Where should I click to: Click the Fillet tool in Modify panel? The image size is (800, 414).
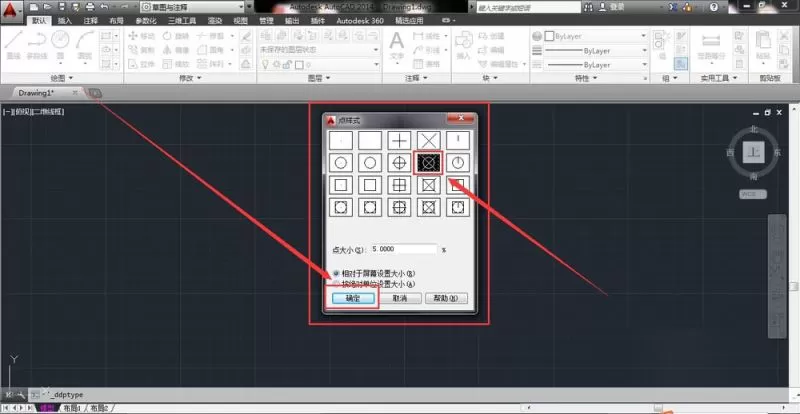pyautogui.click(x=211, y=50)
